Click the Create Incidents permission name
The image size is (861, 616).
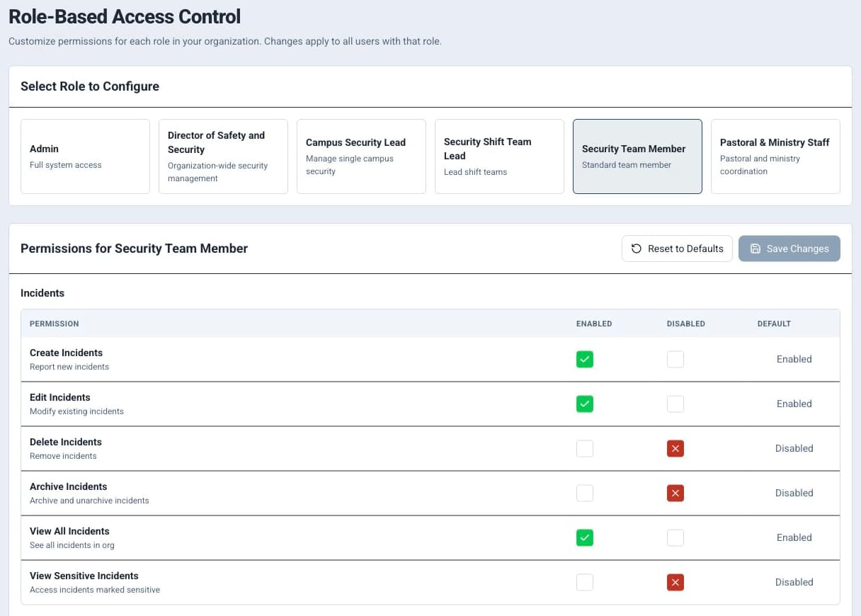point(66,353)
